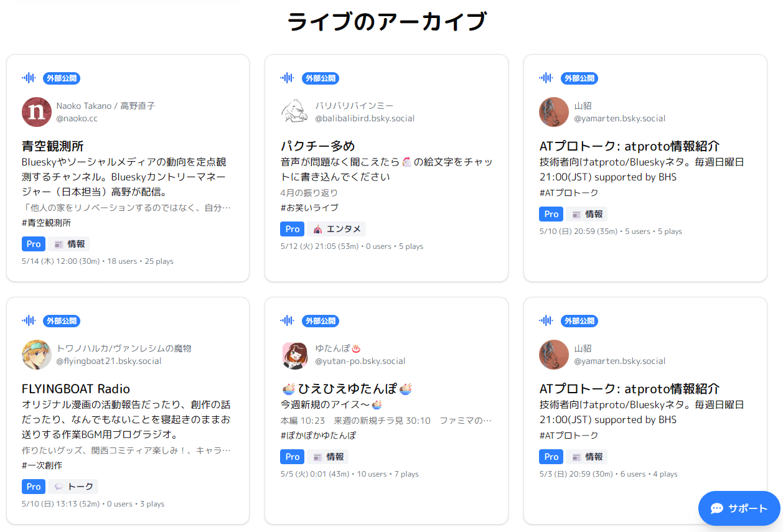Select the #一次創作 hashtag
The image size is (783, 532).
pos(42,465)
